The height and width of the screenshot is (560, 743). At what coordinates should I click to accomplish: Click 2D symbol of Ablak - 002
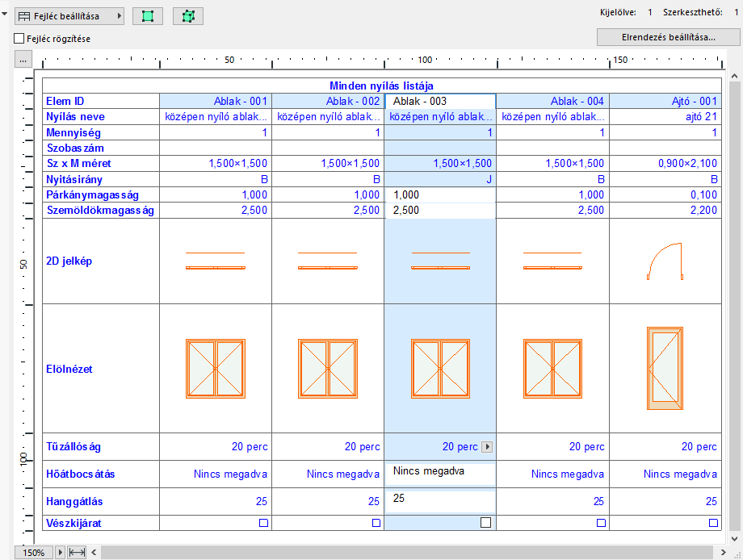coord(328,261)
